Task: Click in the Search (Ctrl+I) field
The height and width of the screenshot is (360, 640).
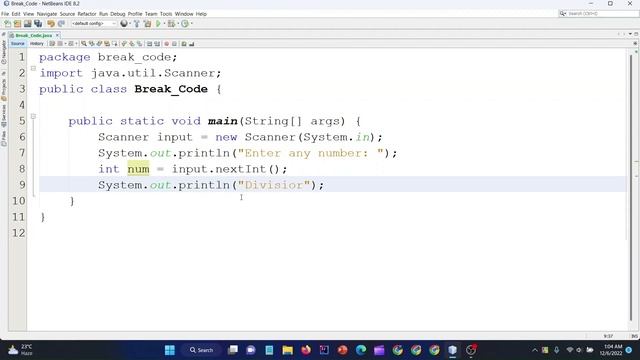Action: click(x=598, y=13)
